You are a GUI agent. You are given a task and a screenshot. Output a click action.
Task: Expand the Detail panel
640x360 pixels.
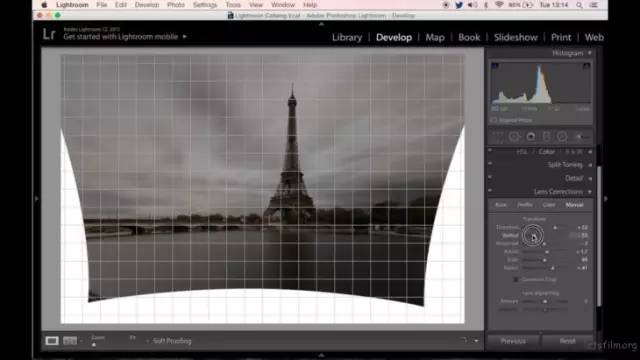[x=590, y=178]
